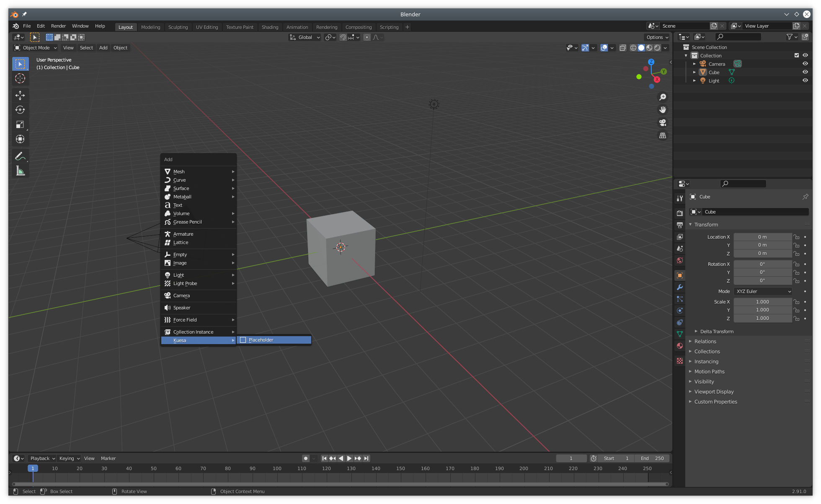Hide the Light in outliner

pyautogui.click(x=805, y=80)
